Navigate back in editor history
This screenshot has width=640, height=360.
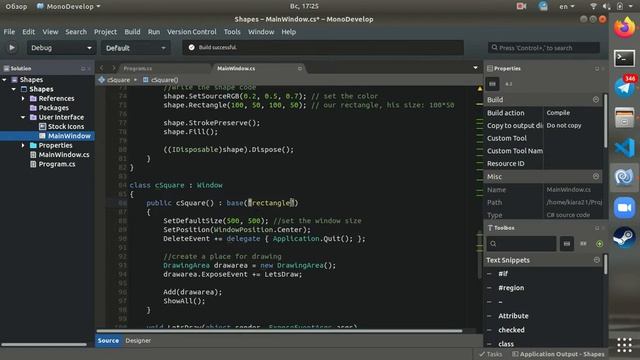(102, 68)
